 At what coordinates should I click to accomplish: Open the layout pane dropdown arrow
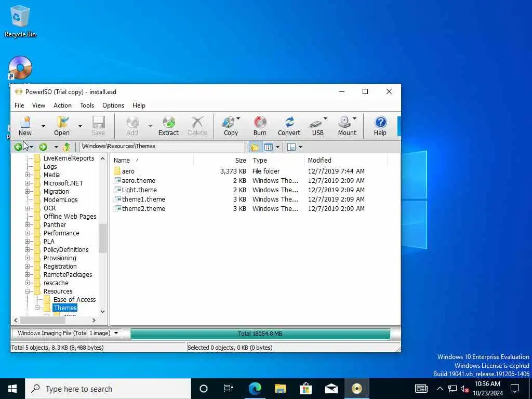pyautogui.click(x=300, y=147)
